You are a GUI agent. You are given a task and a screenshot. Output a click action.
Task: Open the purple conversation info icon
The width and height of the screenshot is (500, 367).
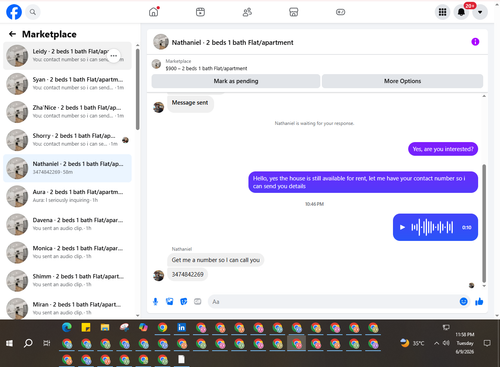click(475, 42)
